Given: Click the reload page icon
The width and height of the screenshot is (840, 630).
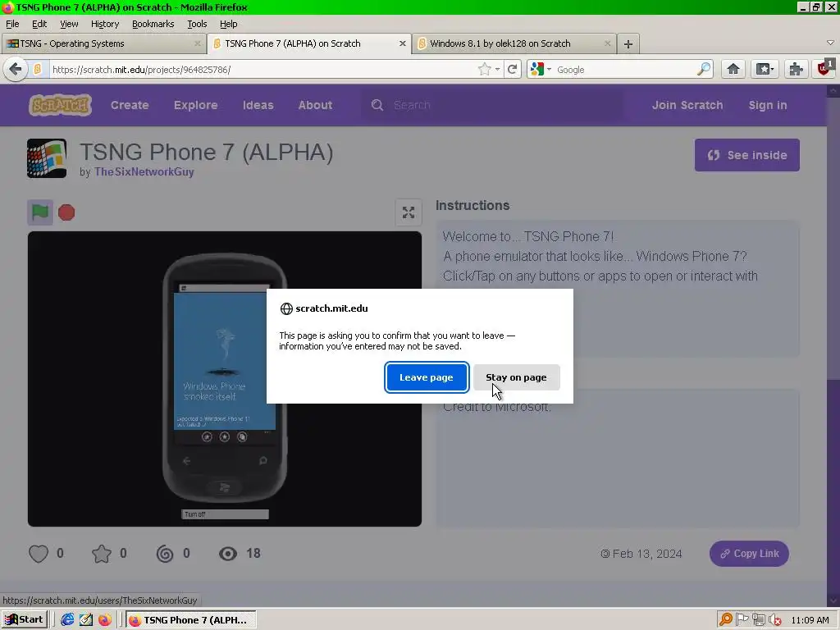Looking at the screenshot, I should tap(513, 69).
